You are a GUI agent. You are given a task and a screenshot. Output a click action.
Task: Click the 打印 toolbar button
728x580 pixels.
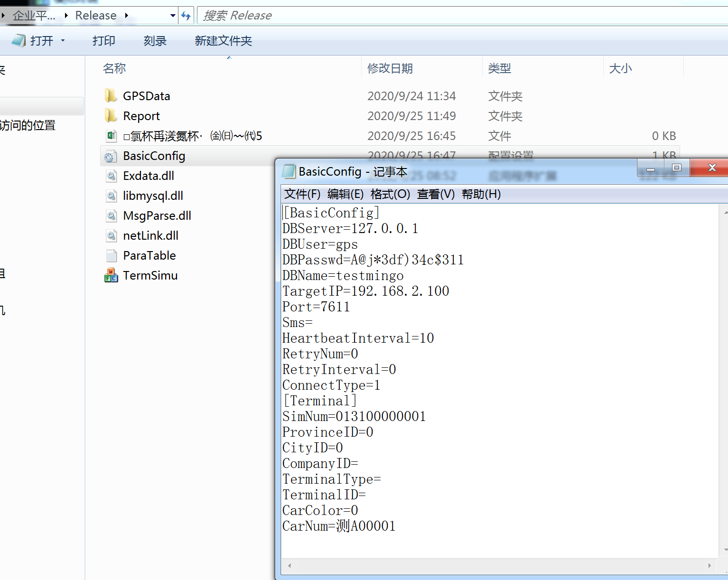coord(104,41)
